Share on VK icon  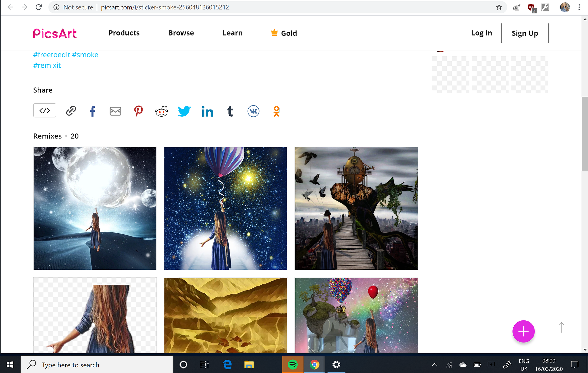click(x=253, y=111)
